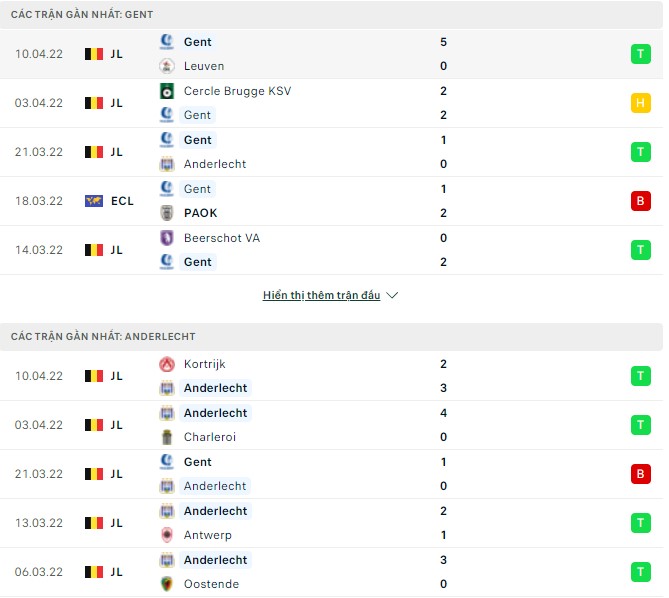Open the PAOK team name link
The width and height of the screenshot is (669, 598).
pos(201,213)
